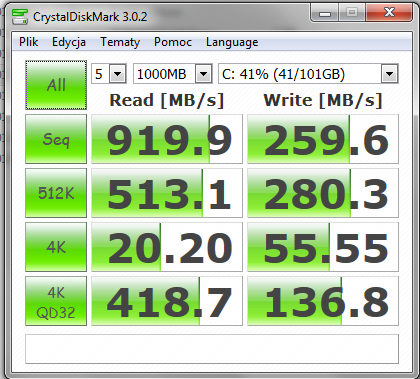420x379 pixels.
Task: Run all benchmarks with the All button
Action: tap(56, 85)
